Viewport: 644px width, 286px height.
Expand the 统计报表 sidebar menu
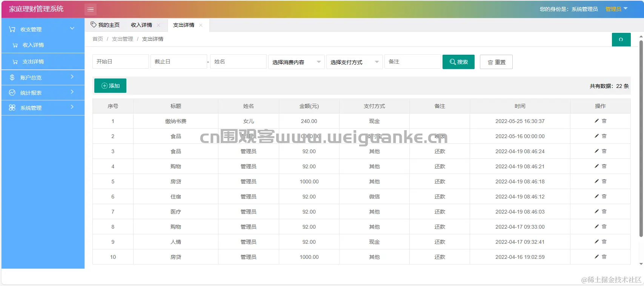click(x=72, y=92)
